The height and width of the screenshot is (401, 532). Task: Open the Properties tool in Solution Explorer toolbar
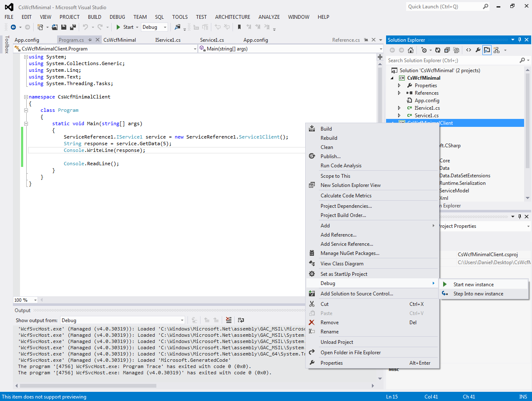tap(477, 50)
